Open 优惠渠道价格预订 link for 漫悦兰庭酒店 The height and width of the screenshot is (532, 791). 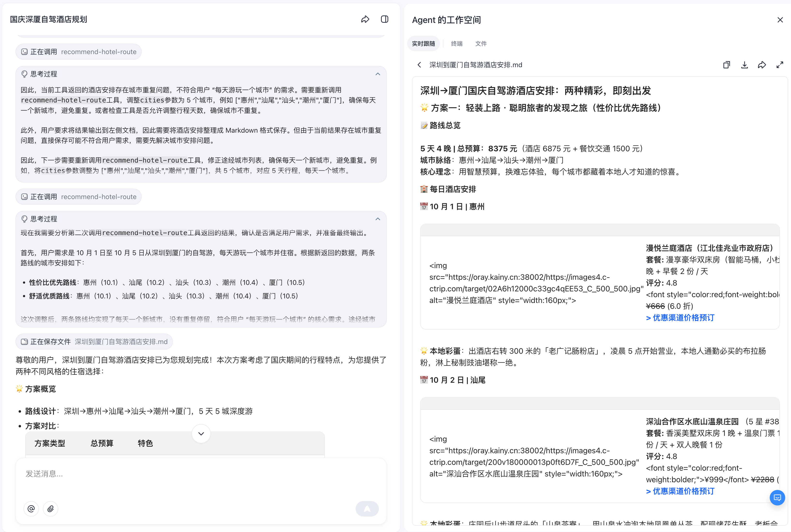tap(680, 317)
